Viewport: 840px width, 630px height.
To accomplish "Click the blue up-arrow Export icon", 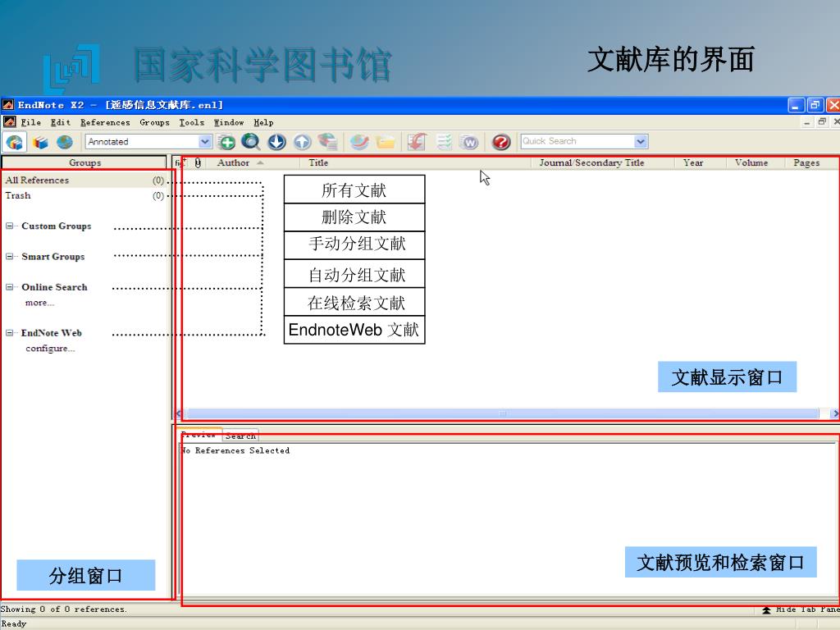I will pyautogui.click(x=302, y=142).
